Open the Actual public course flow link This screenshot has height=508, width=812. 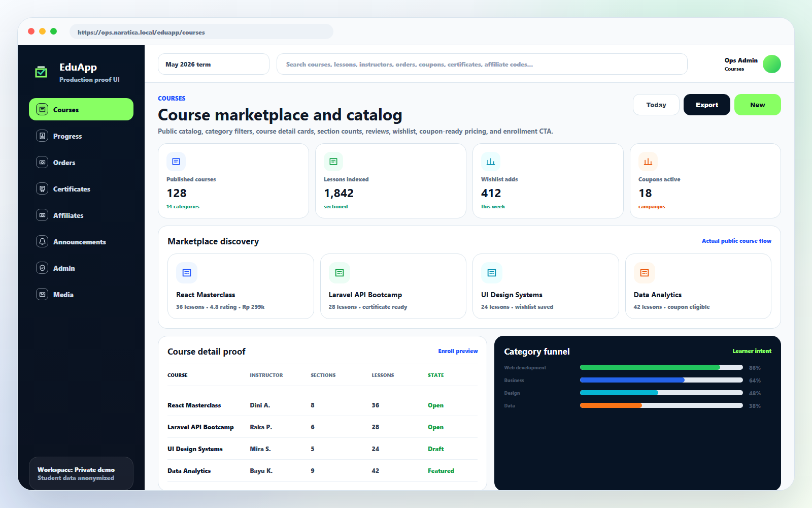736,241
